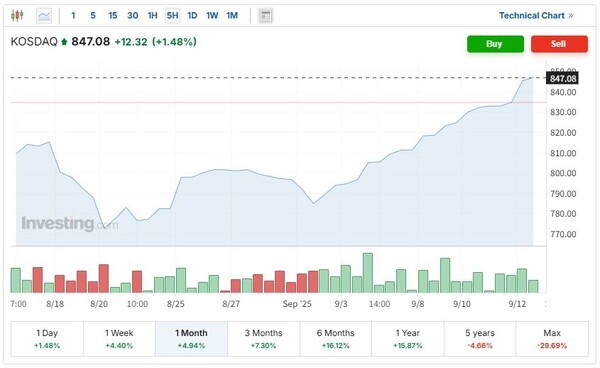
Task: Set interval to 1H
Action: 153,16
